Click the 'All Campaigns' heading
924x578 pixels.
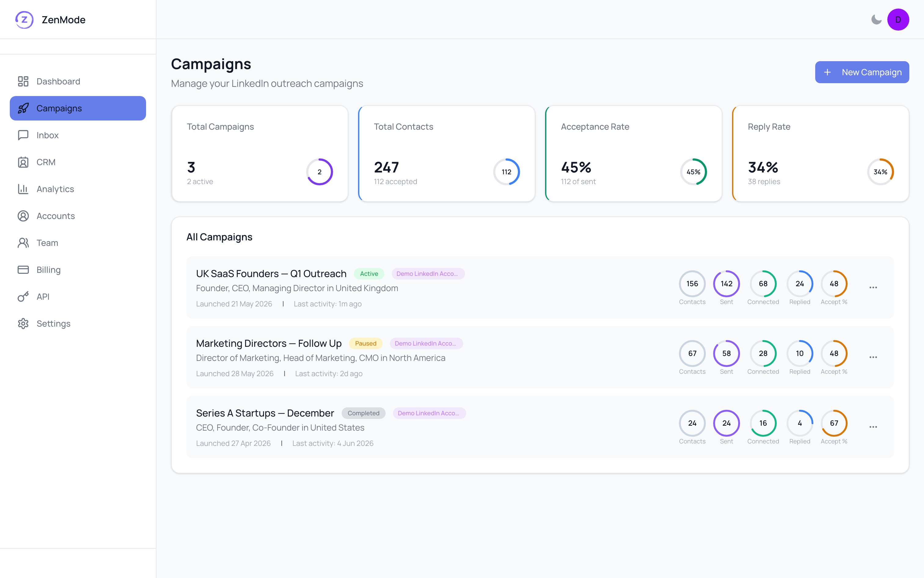click(x=219, y=237)
